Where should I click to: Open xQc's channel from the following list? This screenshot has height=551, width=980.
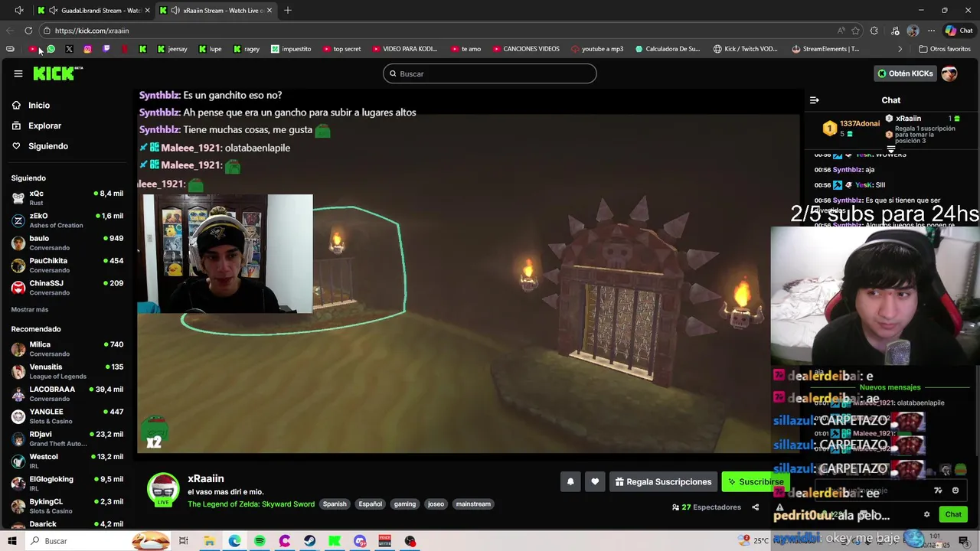point(67,197)
